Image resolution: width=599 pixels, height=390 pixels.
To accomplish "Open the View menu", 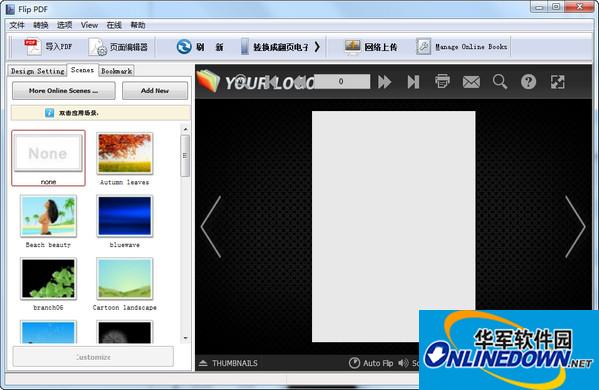I will (89, 25).
